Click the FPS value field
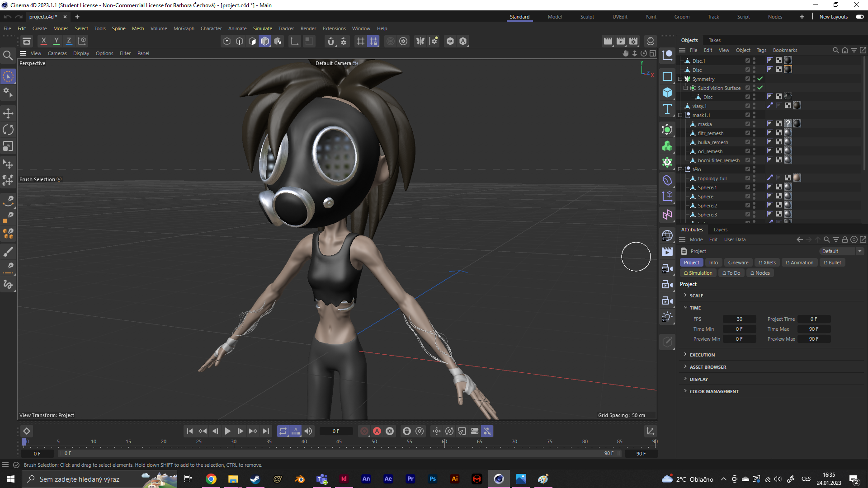The image size is (868, 488). pos(739,319)
